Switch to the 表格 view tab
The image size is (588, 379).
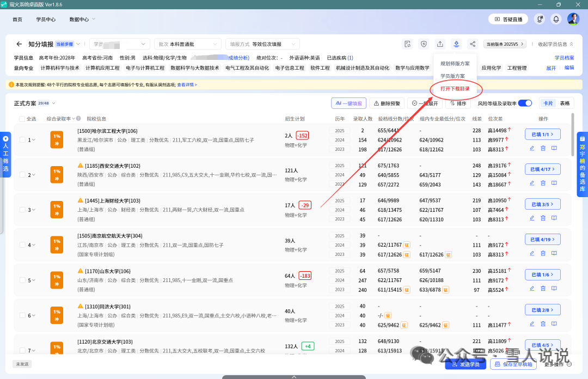[x=565, y=103]
